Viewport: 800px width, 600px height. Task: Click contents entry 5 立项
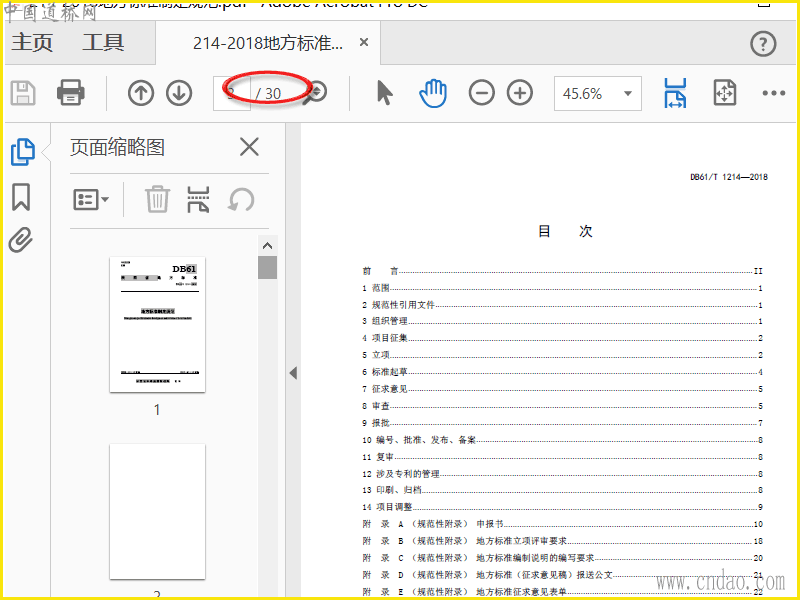pos(562,355)
